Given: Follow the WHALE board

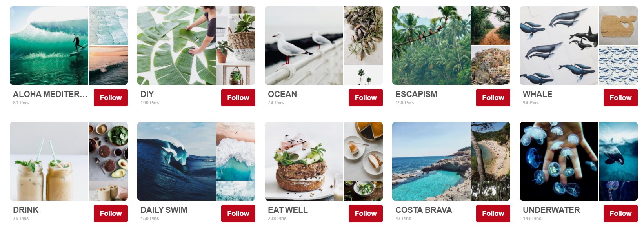Looking at the screenshot, I should point(620,98).
